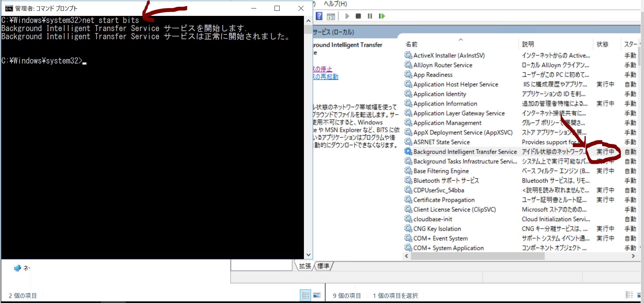Sort services by 状態 column header
The height and width of the screenshot is (303, 644).
point(602,44)
